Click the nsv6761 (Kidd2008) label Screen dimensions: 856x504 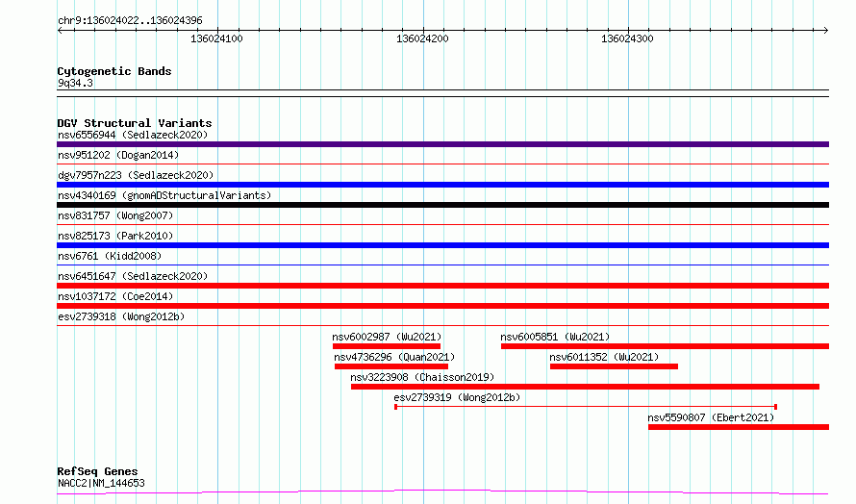tap(110, 256)
